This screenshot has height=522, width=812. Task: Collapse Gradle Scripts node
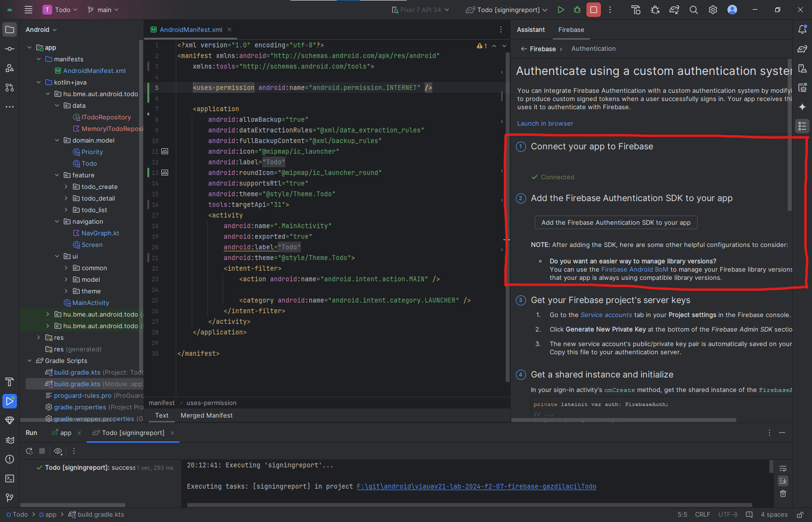coord(29,361)
